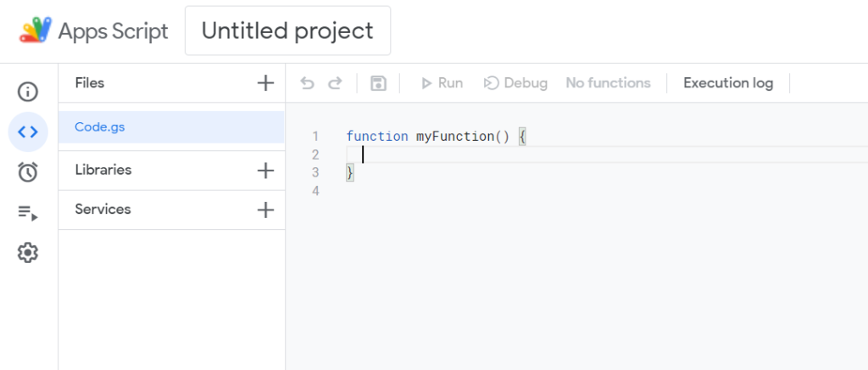
Task: Open Project Settings gear icon
Action: 28,253
